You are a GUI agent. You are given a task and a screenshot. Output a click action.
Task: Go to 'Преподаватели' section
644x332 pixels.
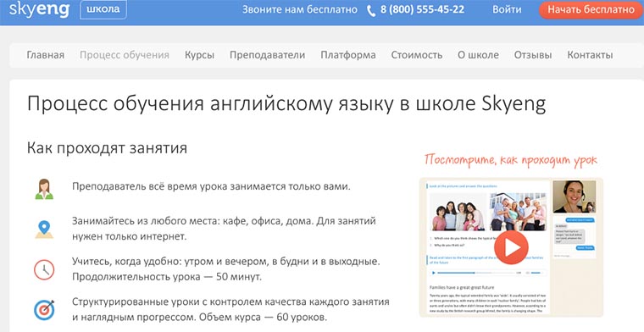268,55
